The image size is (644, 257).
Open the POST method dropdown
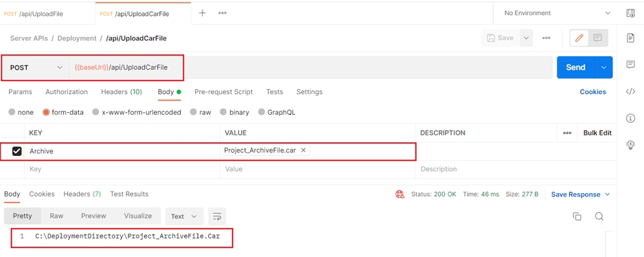[36, 67]
